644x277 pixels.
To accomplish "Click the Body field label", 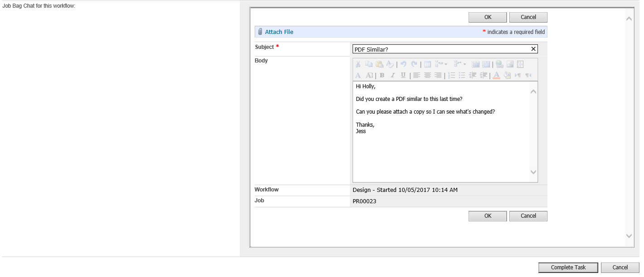I will click(x=261, y=61).
